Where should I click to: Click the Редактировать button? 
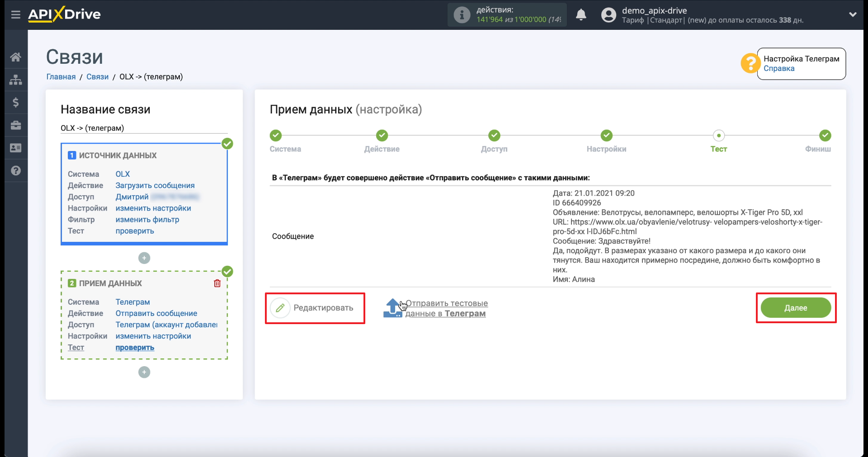point(312,308)
